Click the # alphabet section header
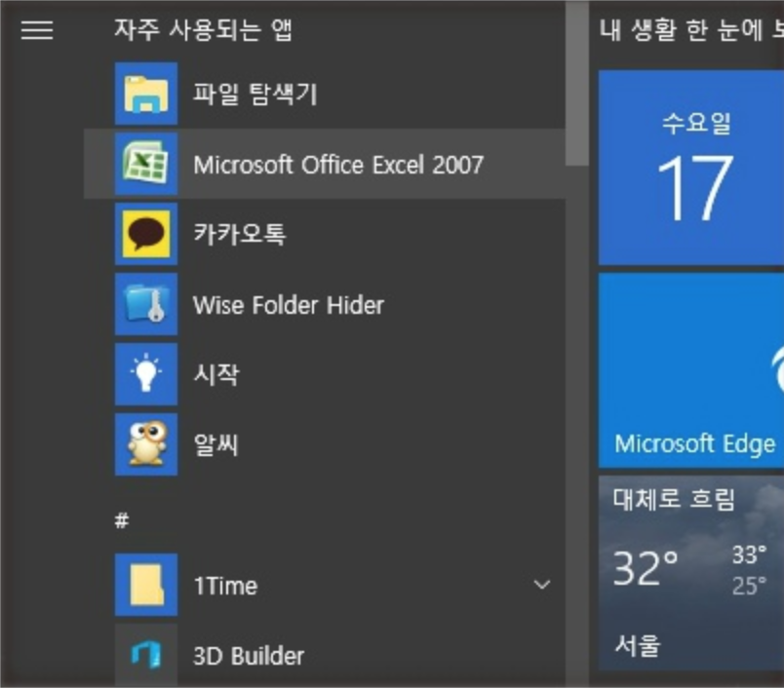Image resolution: width=784 pixels, height=688 pixels. 122,520
